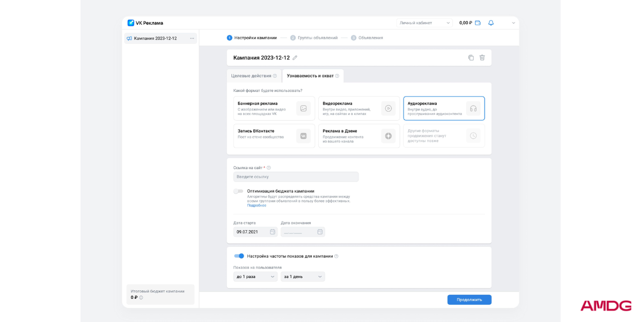The height and width of the screenshot is (322, 644).
Task: Click calendar icon in Дата окончания field
Action: click(x=320, y=232)
